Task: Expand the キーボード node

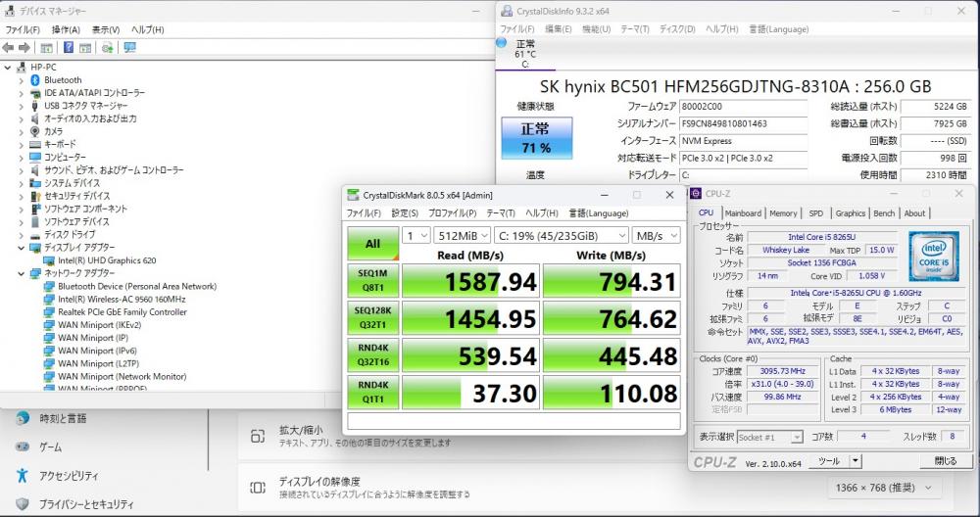Action: pos(22,144)
